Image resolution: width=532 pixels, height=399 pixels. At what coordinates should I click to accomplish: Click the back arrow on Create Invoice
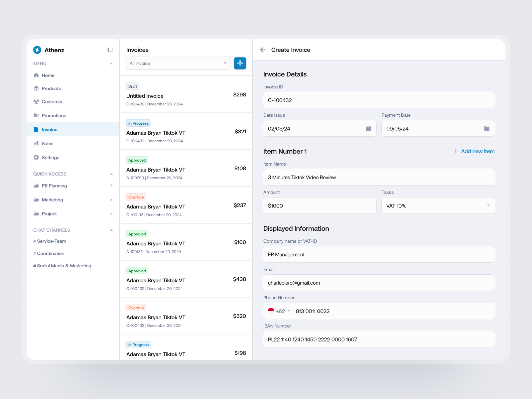point(263,50)
